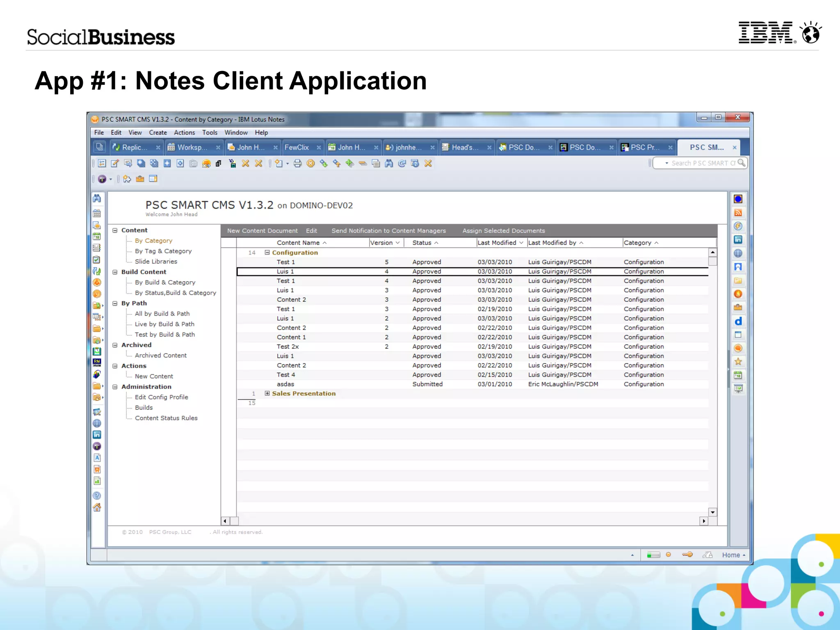Open the Create menu

(x=158, y=132)
